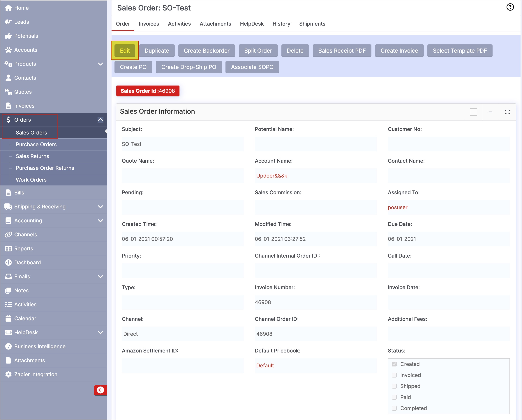The width and height of the screenshot is (522, 420).
Task: Expand the Shipping & Receiving menu chevron
Action: [x=100, y=207]
